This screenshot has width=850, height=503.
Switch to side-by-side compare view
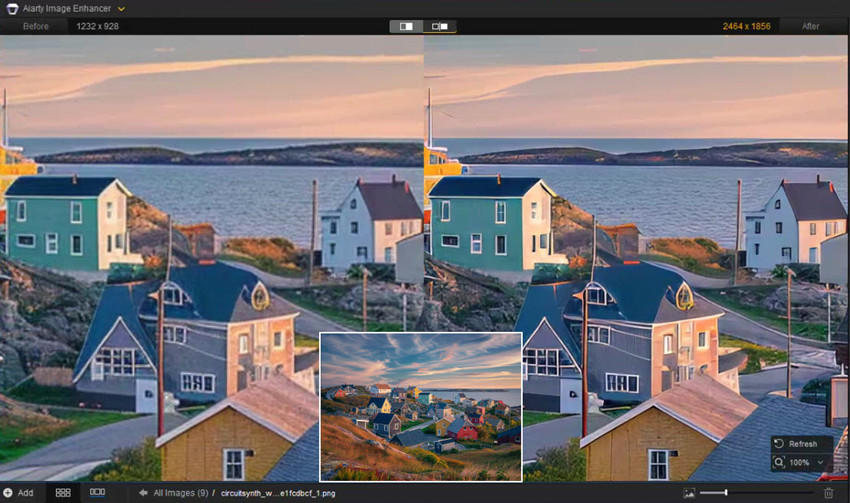pos(406,26)
